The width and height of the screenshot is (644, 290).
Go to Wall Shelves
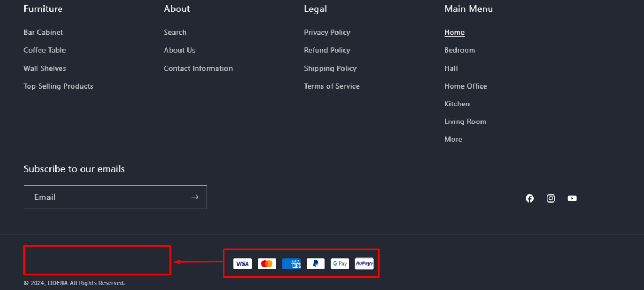45,68
